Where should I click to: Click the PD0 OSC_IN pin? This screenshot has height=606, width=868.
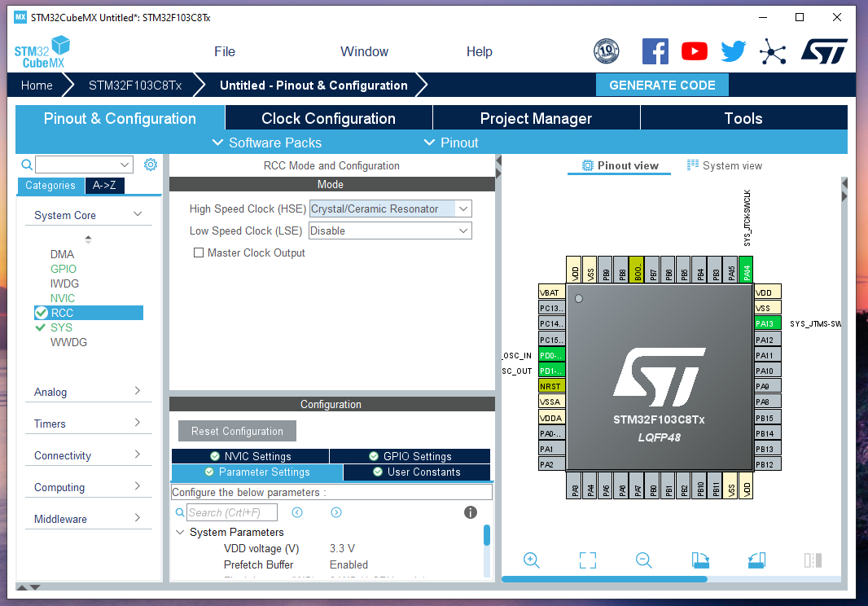551,355
